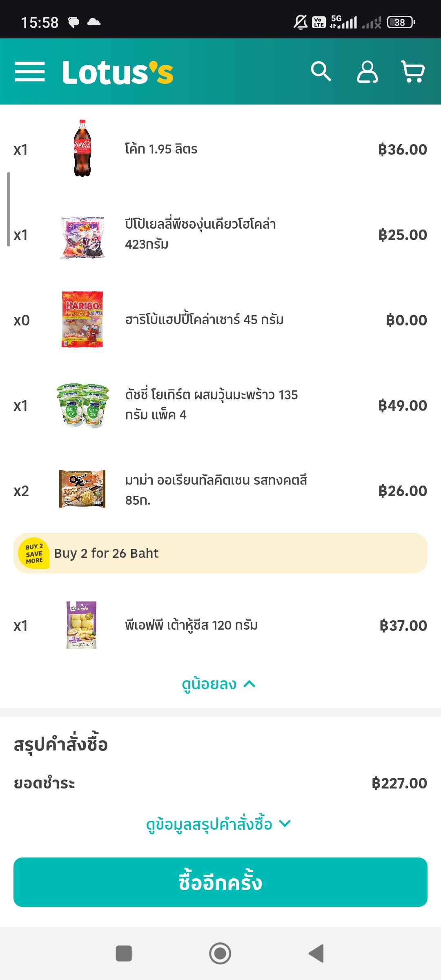Open the พีเอฟพี เต้าหู้ชีส 120 กรัม item
The width and height of the screenshot is (441, 980).
click(x=191, y=625)
